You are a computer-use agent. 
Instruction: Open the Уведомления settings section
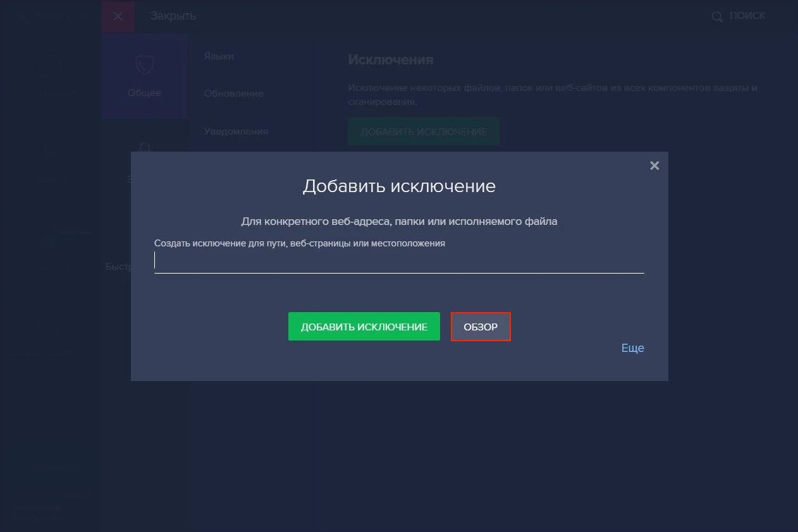(236, 131)
